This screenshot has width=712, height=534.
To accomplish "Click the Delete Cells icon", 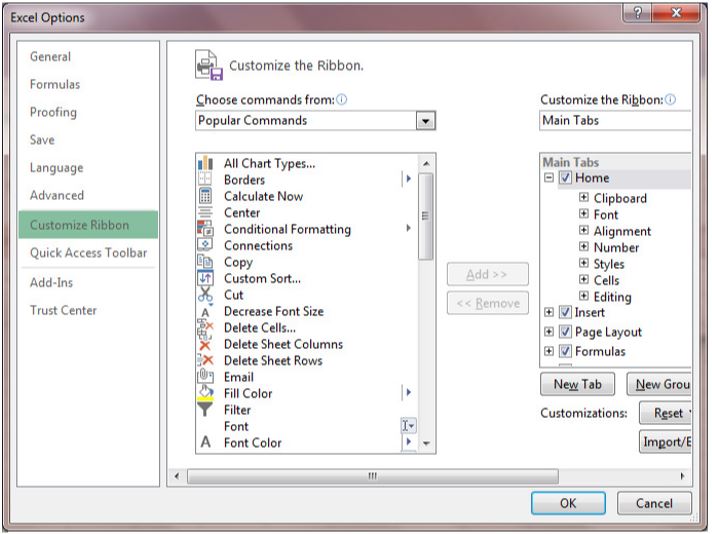I will [205, 328].
